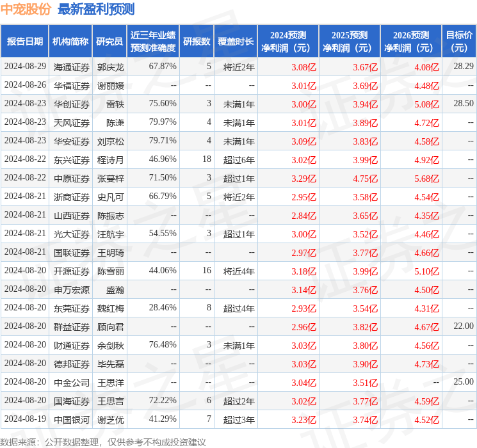Image resolution: width=477 pixels, height=448 pixels.
Task: Click the 2024-08-29 report date
Action: (x=25, y=67)
